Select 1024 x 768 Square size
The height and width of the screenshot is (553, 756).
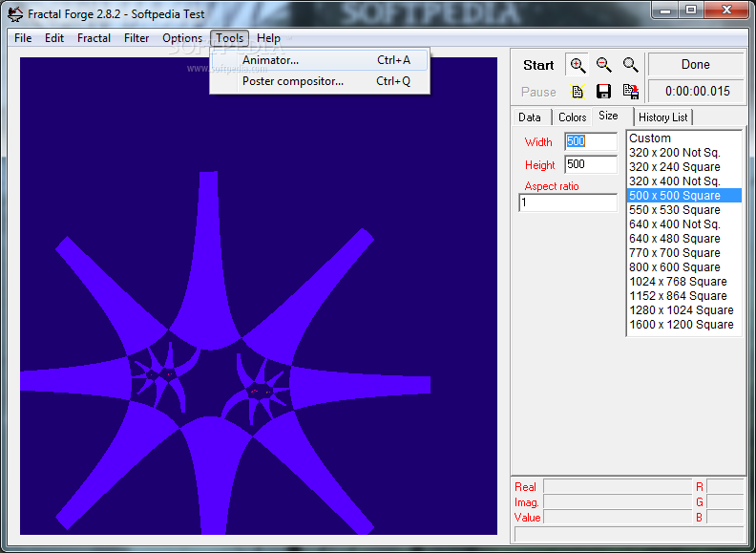coord(683,282)
